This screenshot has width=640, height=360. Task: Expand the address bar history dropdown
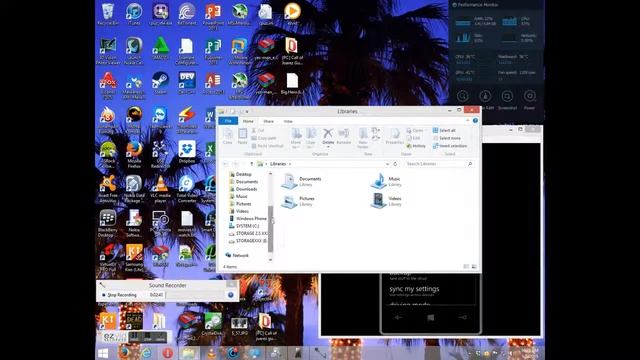[387, 164]
